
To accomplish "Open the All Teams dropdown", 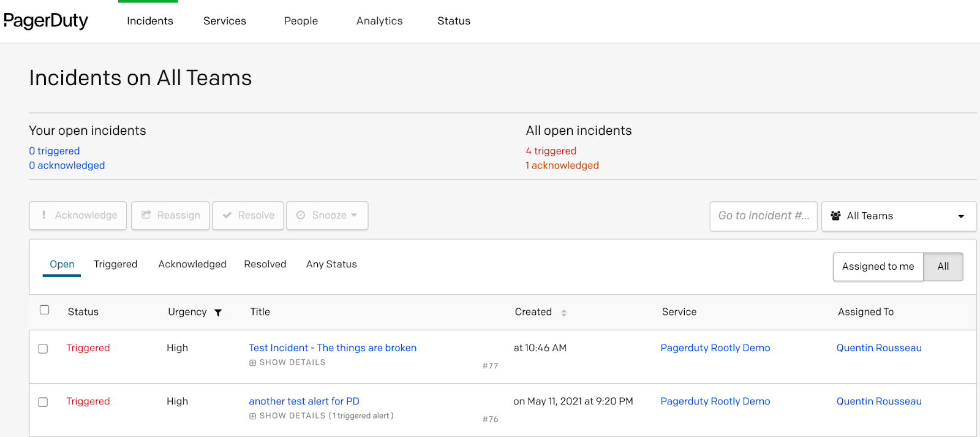I will [x=899, y=216].
